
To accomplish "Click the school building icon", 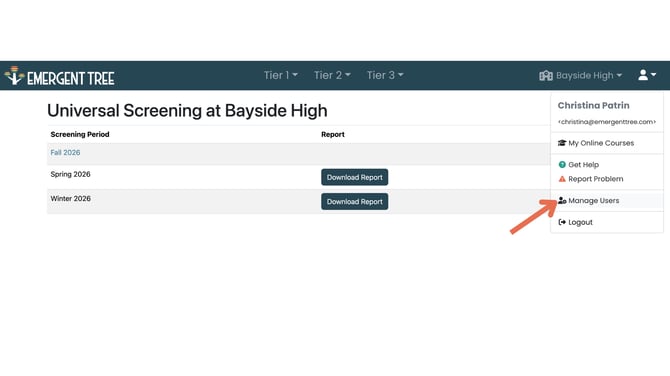I will point(546,76).
